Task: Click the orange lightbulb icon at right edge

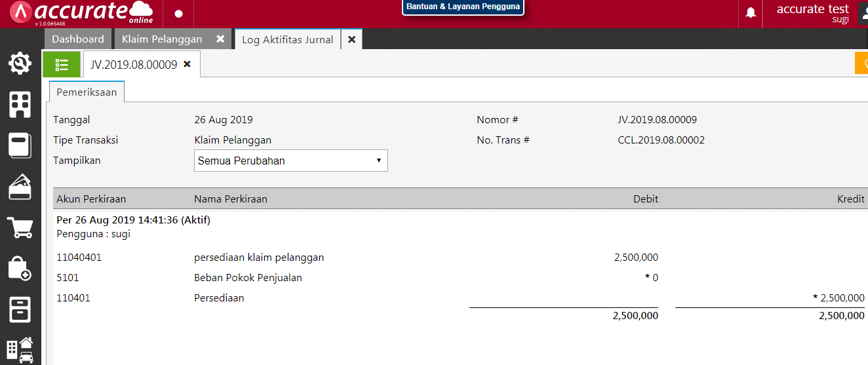Action: (x=861, y=64)
